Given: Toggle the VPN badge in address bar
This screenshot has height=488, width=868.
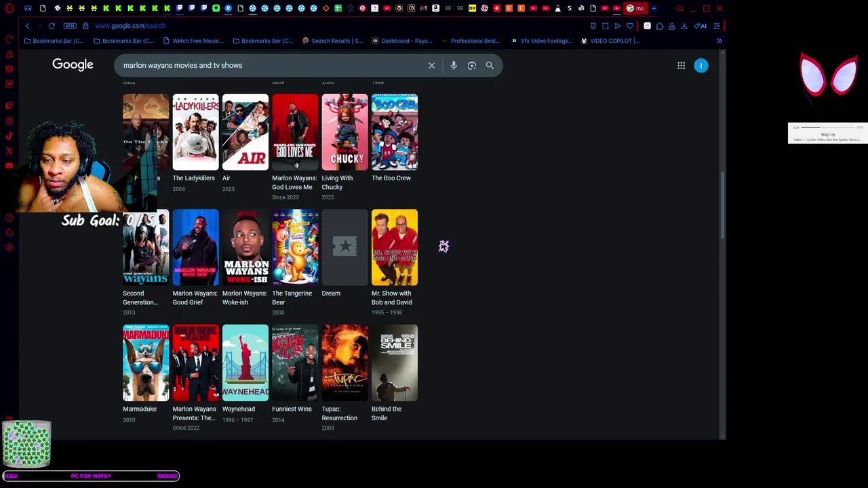Looking at the screenshot, I should [70, 26].
